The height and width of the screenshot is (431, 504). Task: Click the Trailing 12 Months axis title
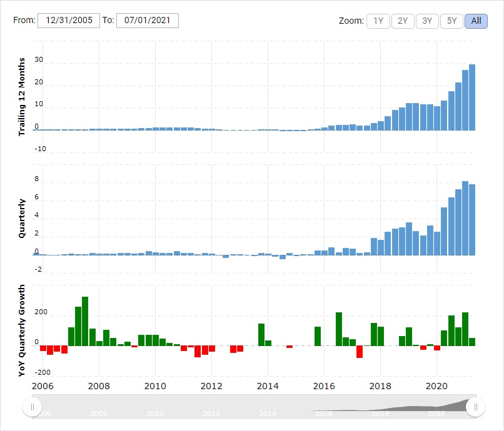click(23, 96)
